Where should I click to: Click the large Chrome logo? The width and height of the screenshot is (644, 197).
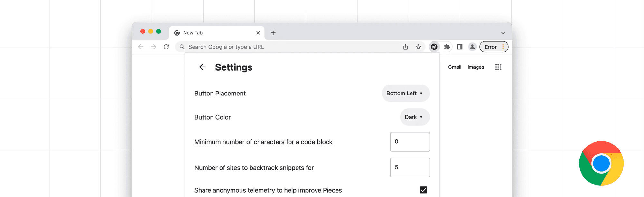point(601,163)
